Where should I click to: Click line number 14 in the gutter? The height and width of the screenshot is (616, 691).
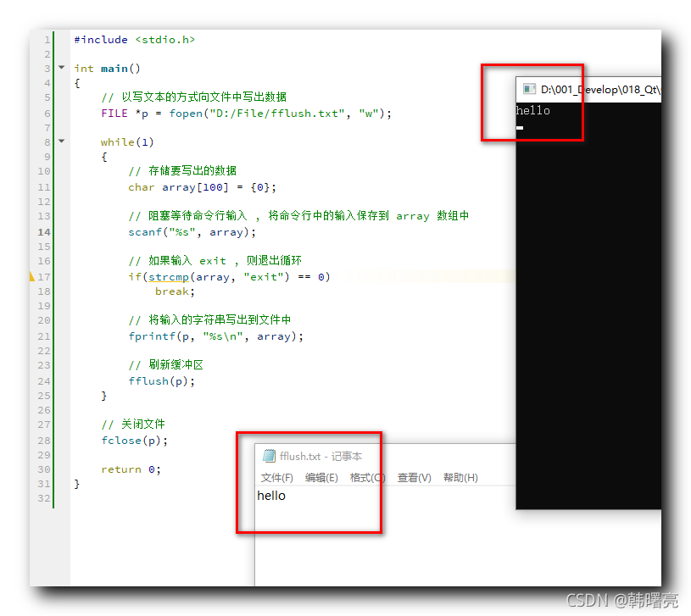[43, 232]
